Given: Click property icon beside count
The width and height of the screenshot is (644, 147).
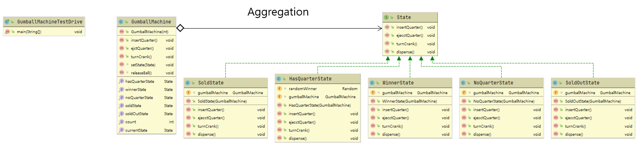Looking at the screenshot, I should point(122,122).
